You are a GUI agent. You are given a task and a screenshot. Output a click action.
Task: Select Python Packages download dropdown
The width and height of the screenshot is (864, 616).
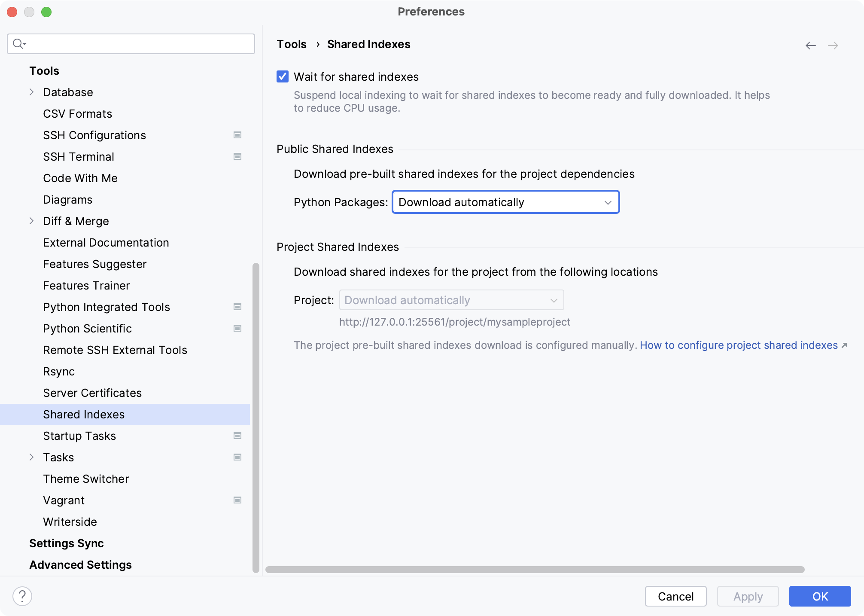505,202
